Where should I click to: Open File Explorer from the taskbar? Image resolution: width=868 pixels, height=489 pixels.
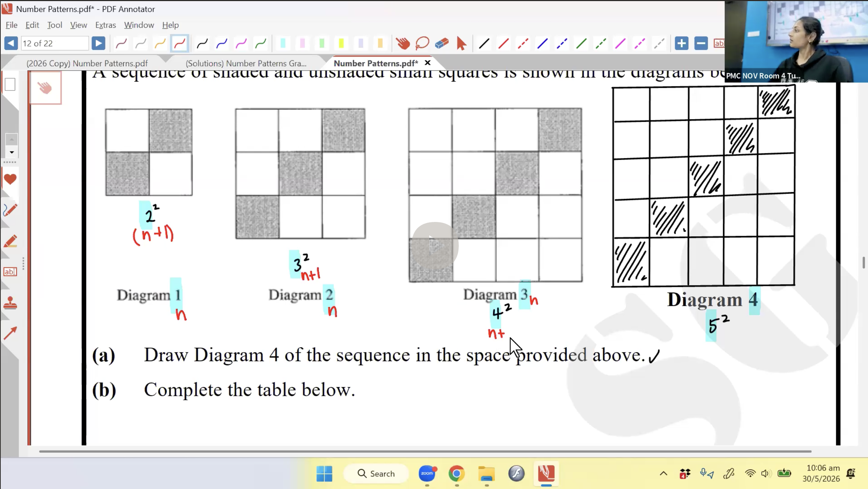(x=486, y=473)
